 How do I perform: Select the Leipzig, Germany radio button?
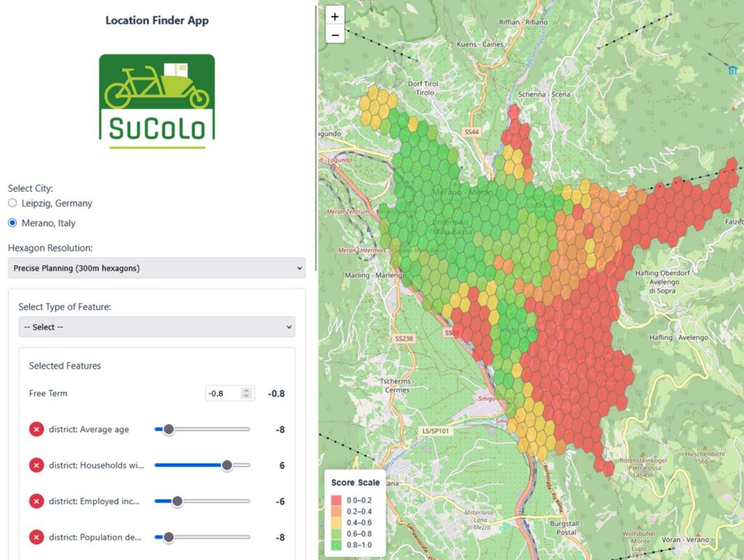[12, 203]
